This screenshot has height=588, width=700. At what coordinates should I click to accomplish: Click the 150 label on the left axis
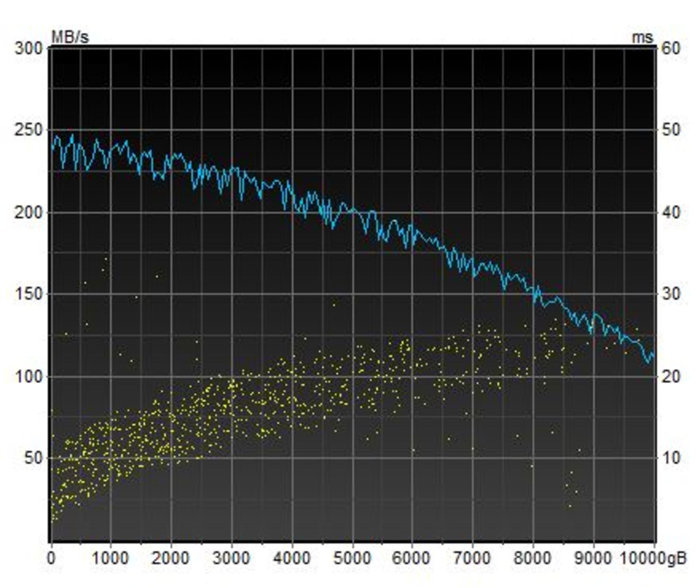click(x=29, y=294)
